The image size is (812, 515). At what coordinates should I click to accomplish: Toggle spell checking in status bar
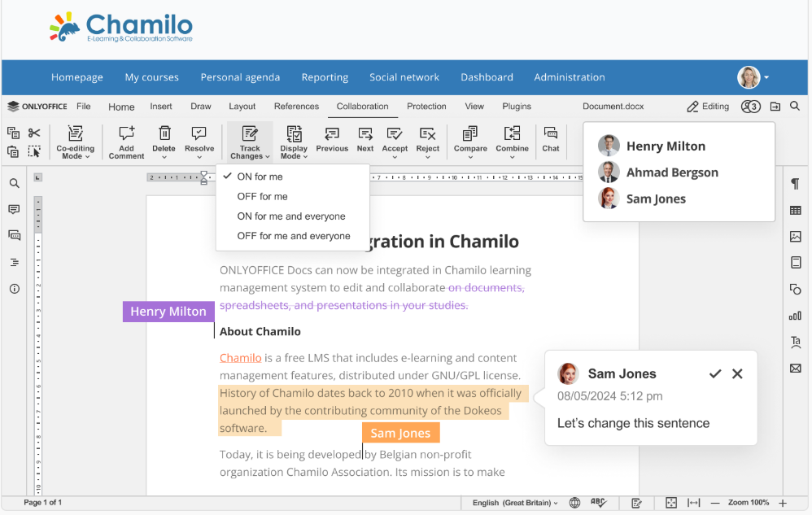pos(598,503)
